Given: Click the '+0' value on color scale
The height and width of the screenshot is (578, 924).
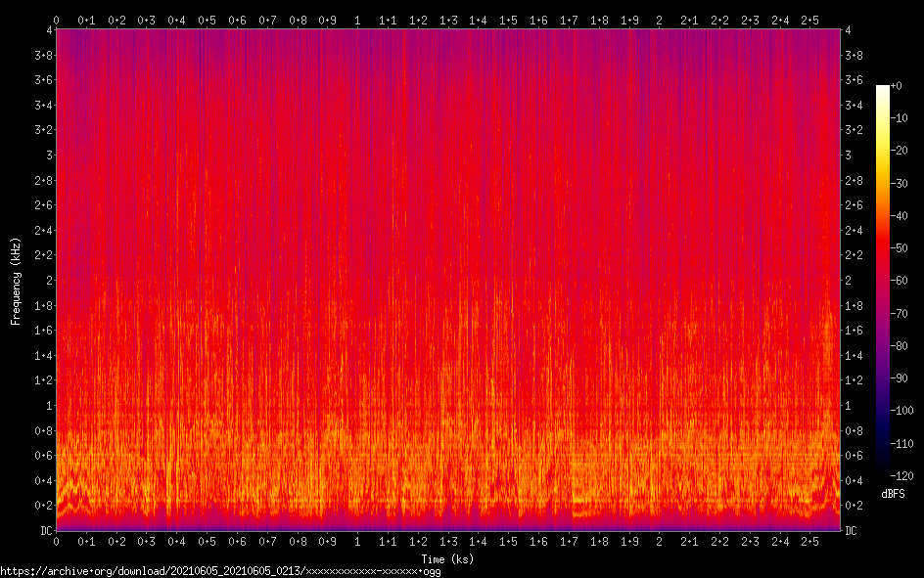Looking at the screenshot, I should pyautogui.click(x=896, y=86).
